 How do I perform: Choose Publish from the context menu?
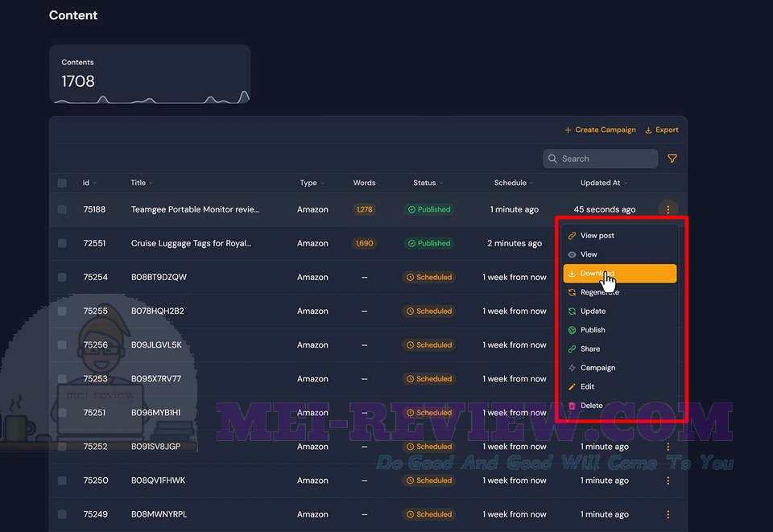pos(620,330)
